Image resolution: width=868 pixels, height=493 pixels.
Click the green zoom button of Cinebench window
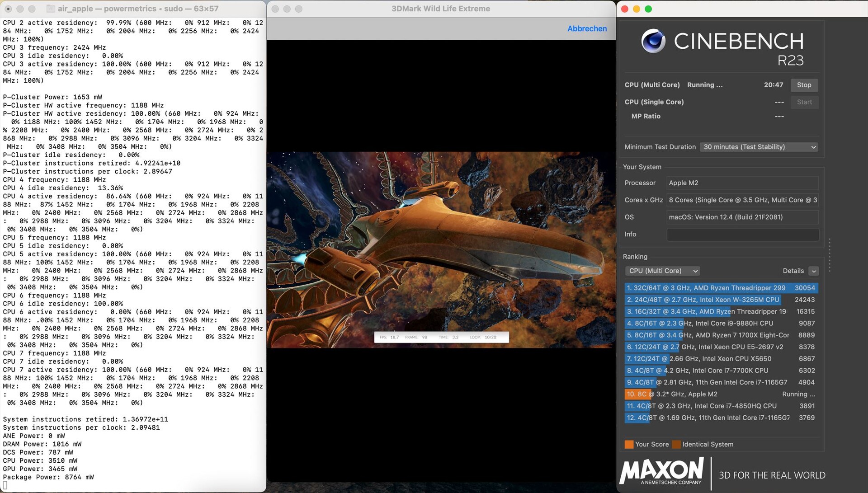pos(648,9)
